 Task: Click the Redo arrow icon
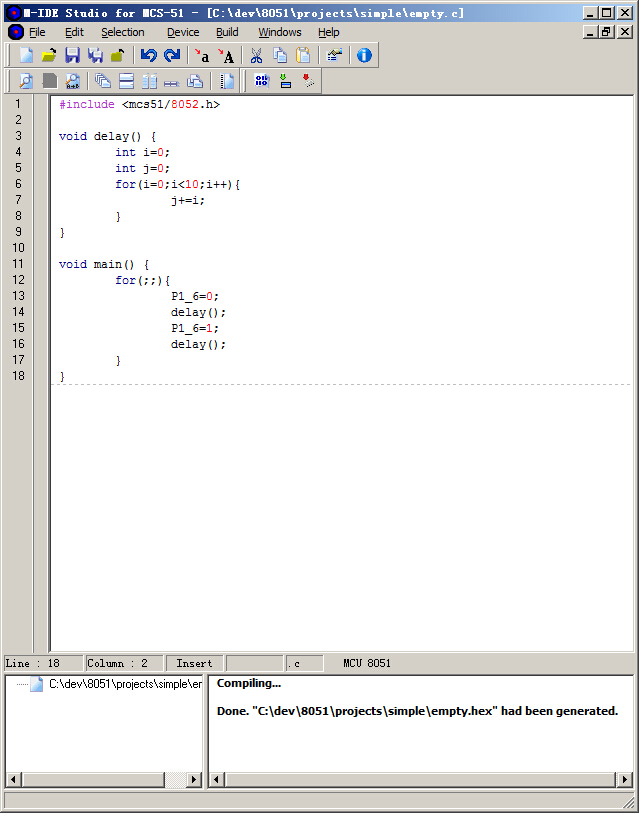point(172,56)
